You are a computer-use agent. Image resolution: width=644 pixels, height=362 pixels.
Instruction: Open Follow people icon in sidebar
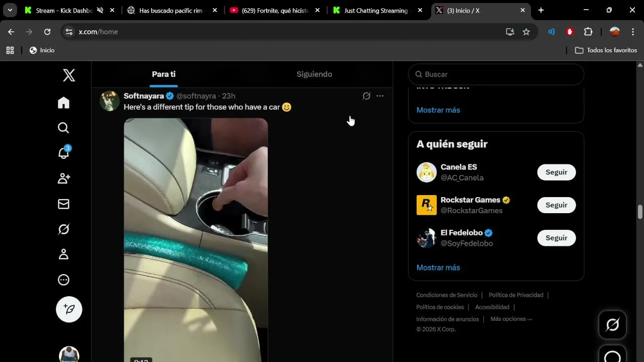pos(64,178)
